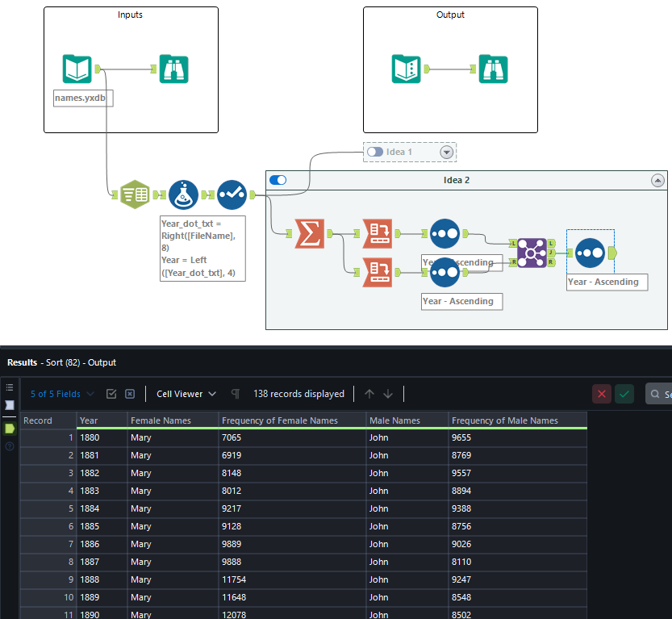Go to next record down arrow

point(388,394)
